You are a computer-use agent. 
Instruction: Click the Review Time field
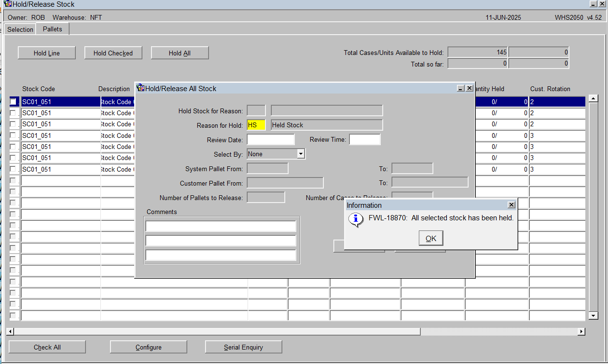coord(365,139)
